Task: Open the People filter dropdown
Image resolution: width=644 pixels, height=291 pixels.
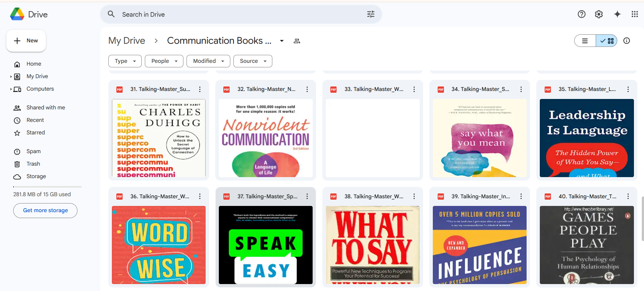Action: (x=164, y=61)
